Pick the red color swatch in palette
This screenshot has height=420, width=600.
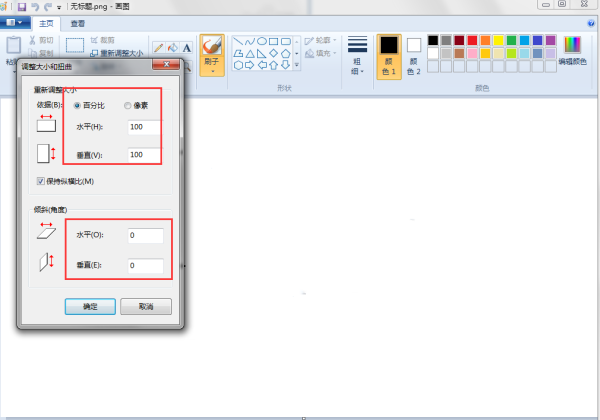[x=472, y=41]
